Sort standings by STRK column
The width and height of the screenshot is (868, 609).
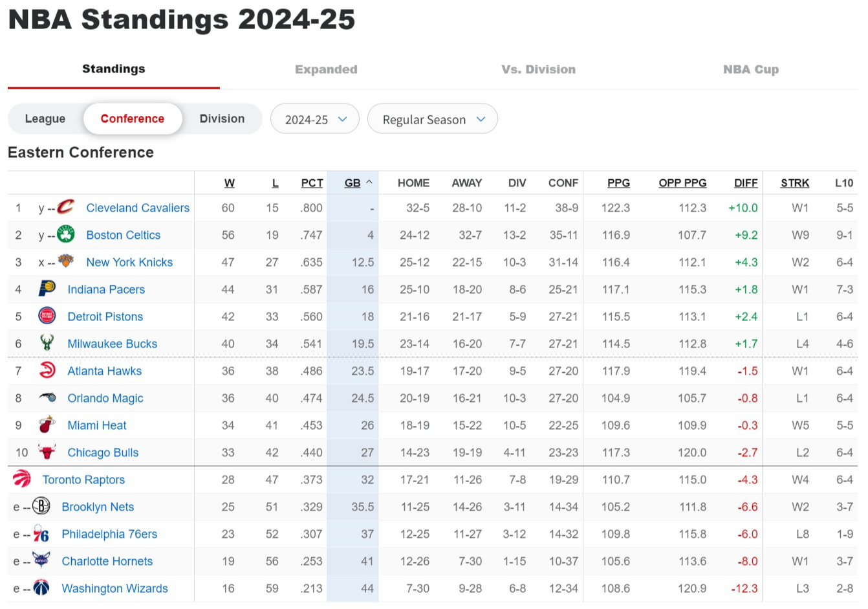[795, 183]
